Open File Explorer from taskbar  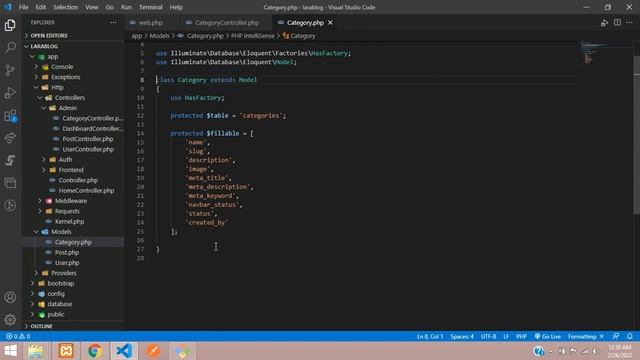(x=36, y=351)
